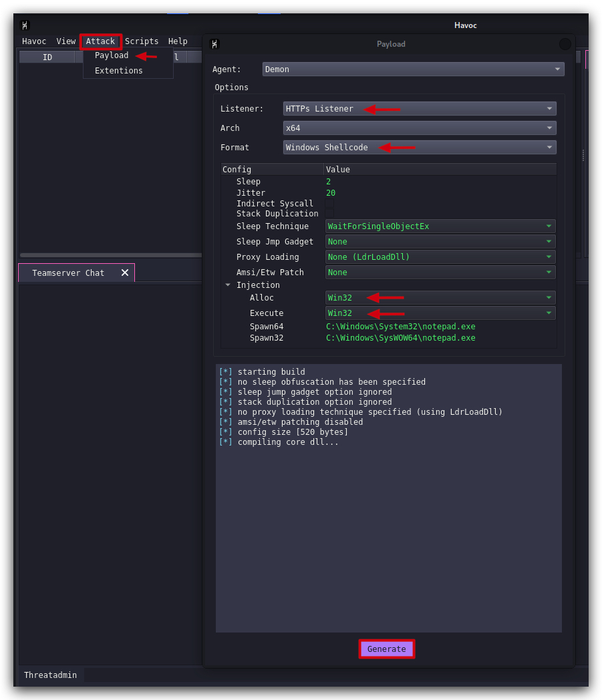602x700 pixels.
Task: Enable the Indirect Syscall checkbox
Action: [x=329, y=204]
